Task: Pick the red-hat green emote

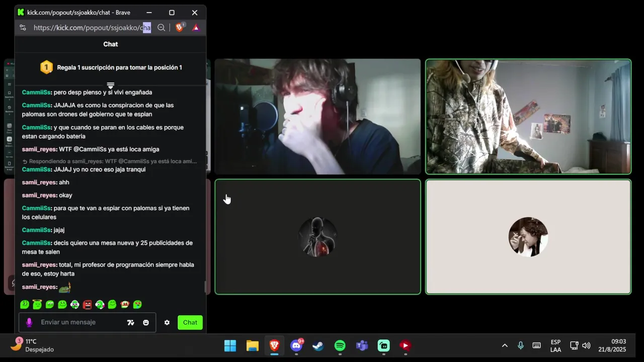Action: 125,304
